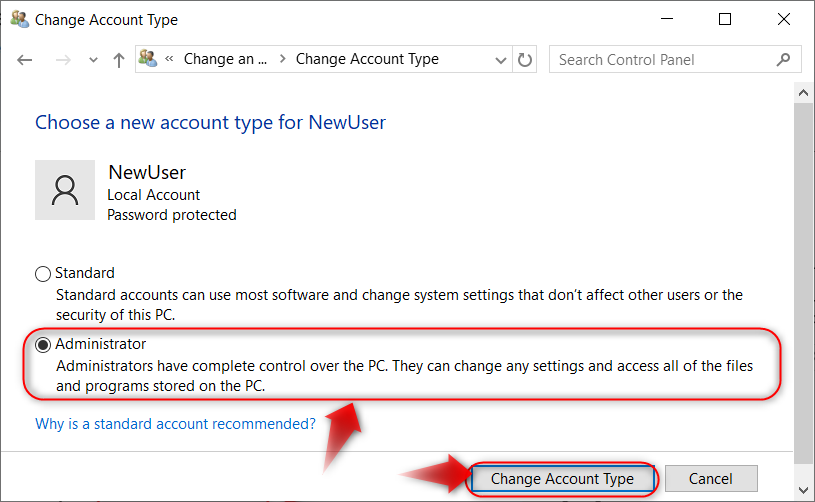
Task: Click the NewUser account avatar picture
Action: tap(65, 189)
